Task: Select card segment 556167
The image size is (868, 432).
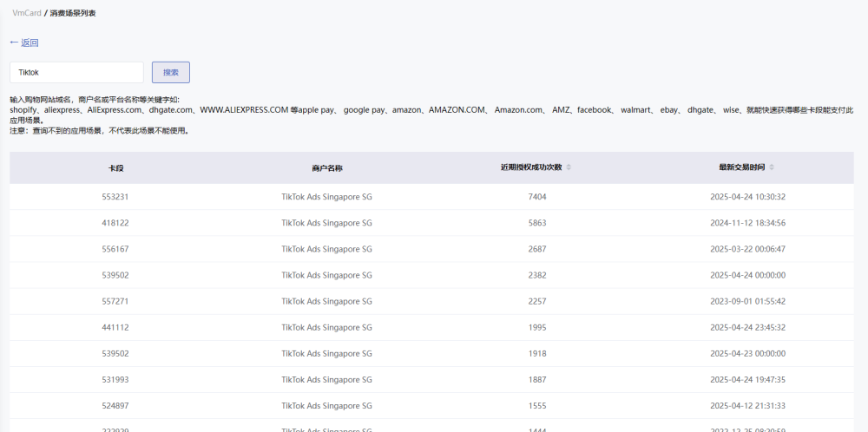Action: (115, 249)
